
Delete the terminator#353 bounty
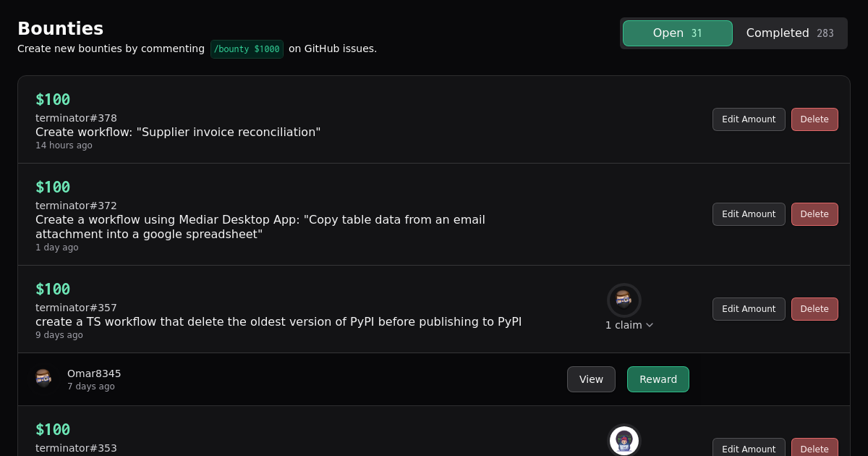tap(814, 449)
